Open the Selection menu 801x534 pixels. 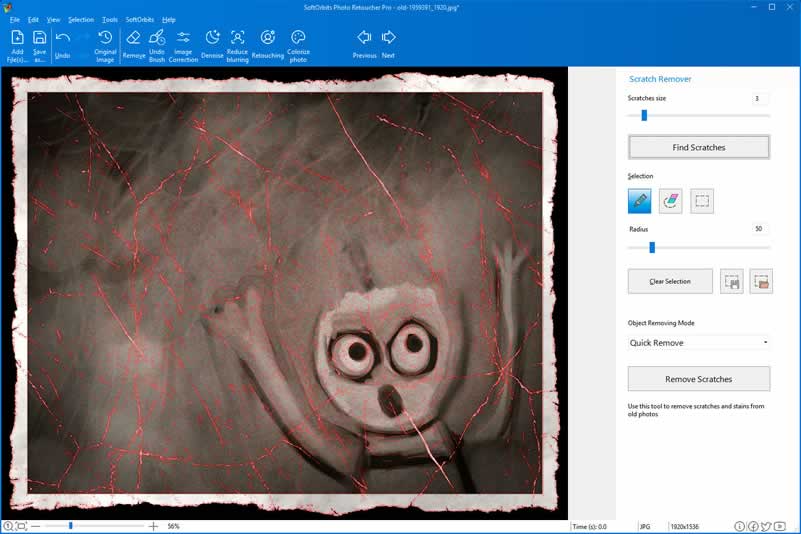pos(81,19)
